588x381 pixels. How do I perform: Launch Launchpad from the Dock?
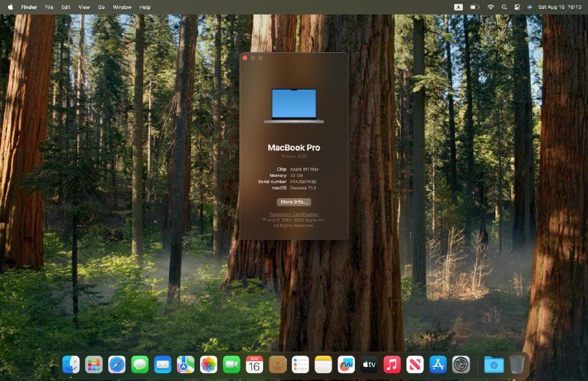click(94, 364)
